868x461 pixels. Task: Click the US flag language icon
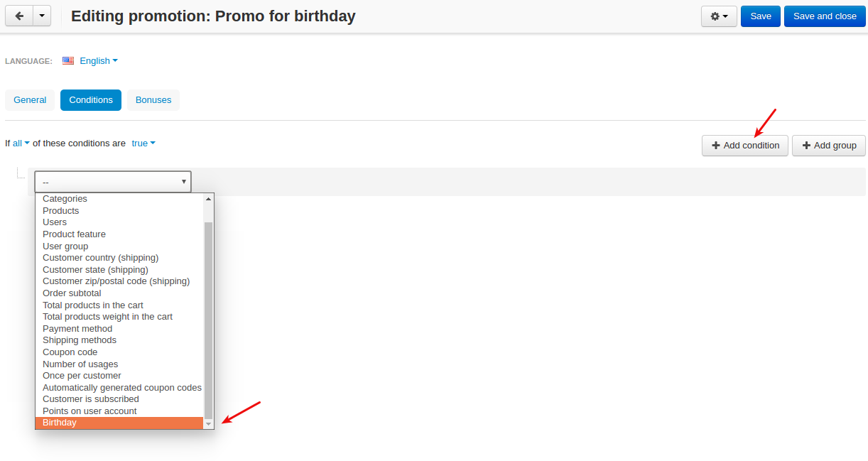click(68, 61)
